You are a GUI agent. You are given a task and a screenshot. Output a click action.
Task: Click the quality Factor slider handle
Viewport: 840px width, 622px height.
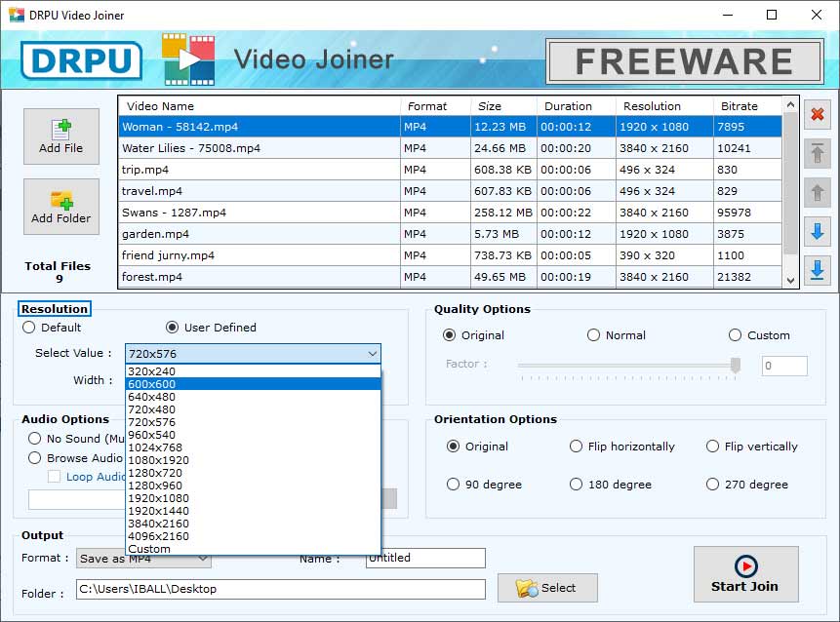tap(736, 365)
